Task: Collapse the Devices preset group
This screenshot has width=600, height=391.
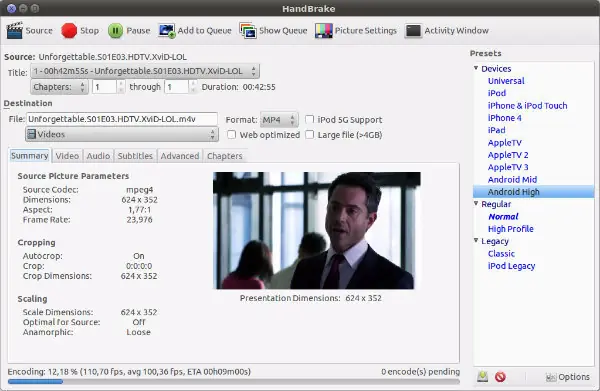Action: coord(476,68)
